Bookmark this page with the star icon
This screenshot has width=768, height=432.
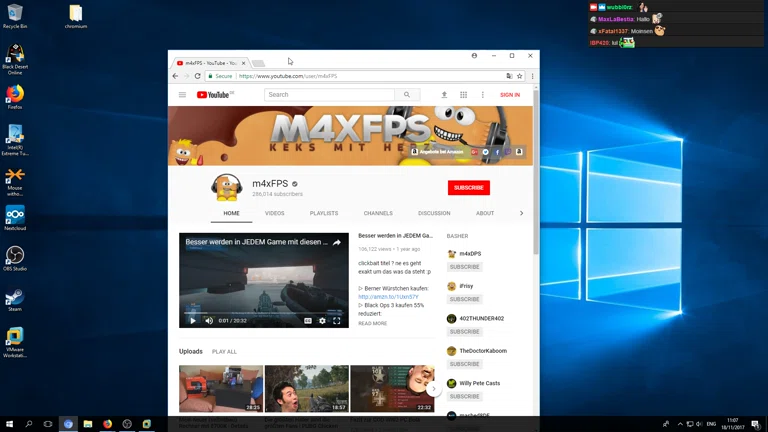tap(520, 76)
